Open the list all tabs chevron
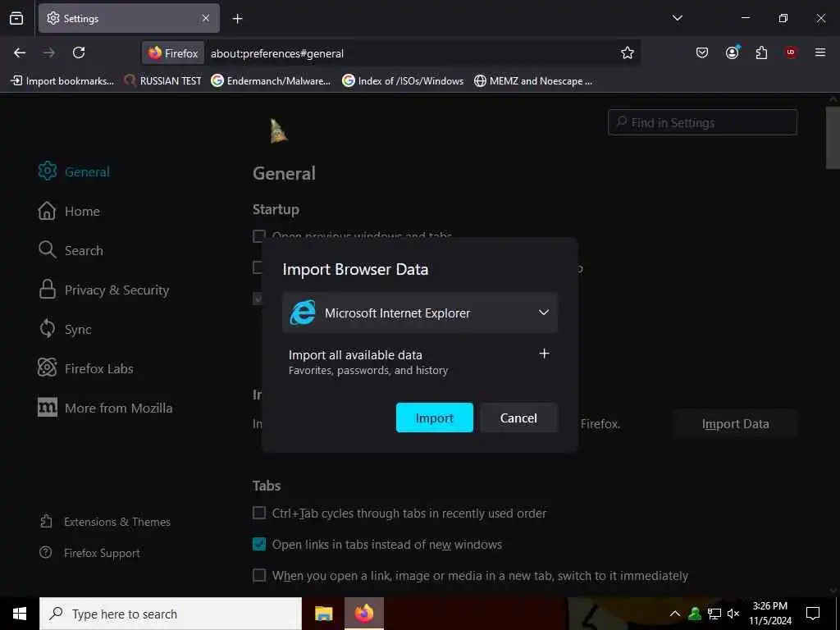The image size is (840, 630). pos(677,18)
